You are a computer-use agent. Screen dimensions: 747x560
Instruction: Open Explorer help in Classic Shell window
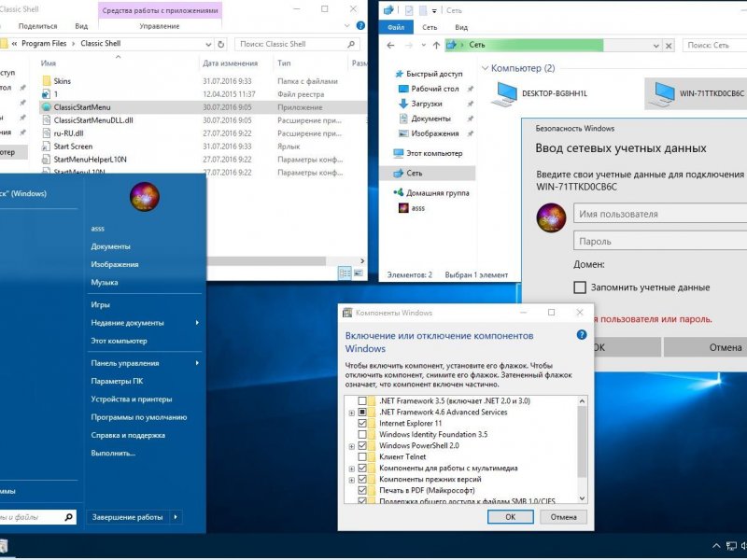(x=360, y=26)
